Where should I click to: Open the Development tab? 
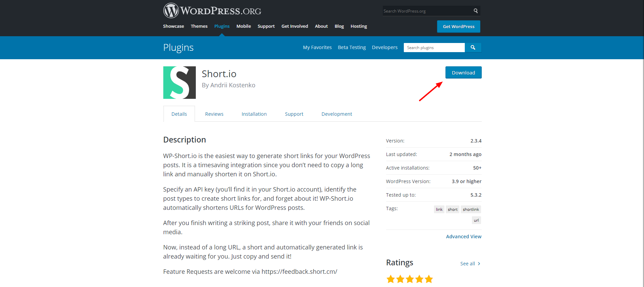point(336,114)
